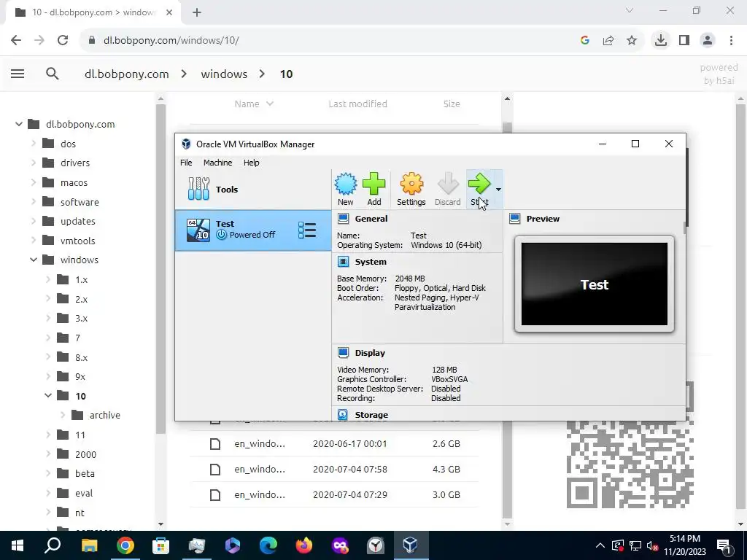The height and width of the screenshot is (560, 747).
Task: Open Microsoft Edge from taskbar
Action: [x=268, y=545]
